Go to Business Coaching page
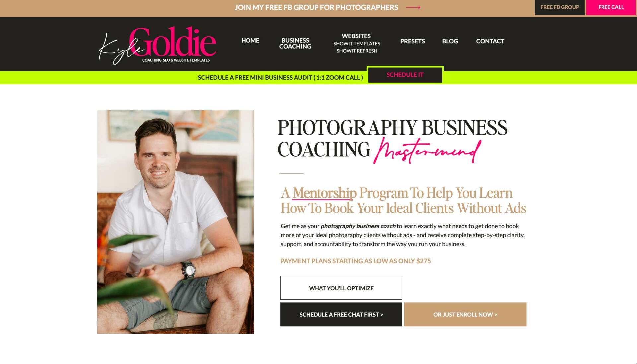The width and height of the screenshot is (637, 364). pyautogui.click(x=295, y=43)
